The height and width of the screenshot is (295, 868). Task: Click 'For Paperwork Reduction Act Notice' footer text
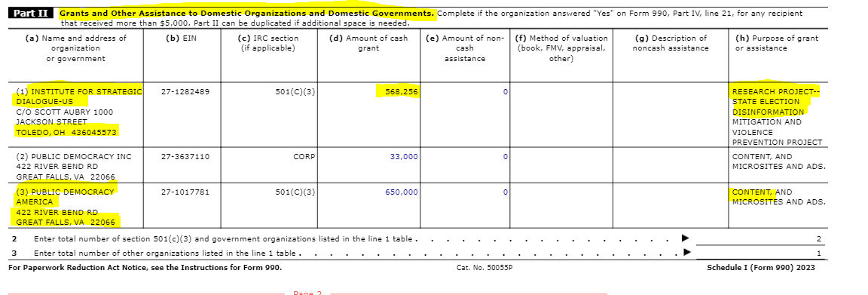coord(145,268)
